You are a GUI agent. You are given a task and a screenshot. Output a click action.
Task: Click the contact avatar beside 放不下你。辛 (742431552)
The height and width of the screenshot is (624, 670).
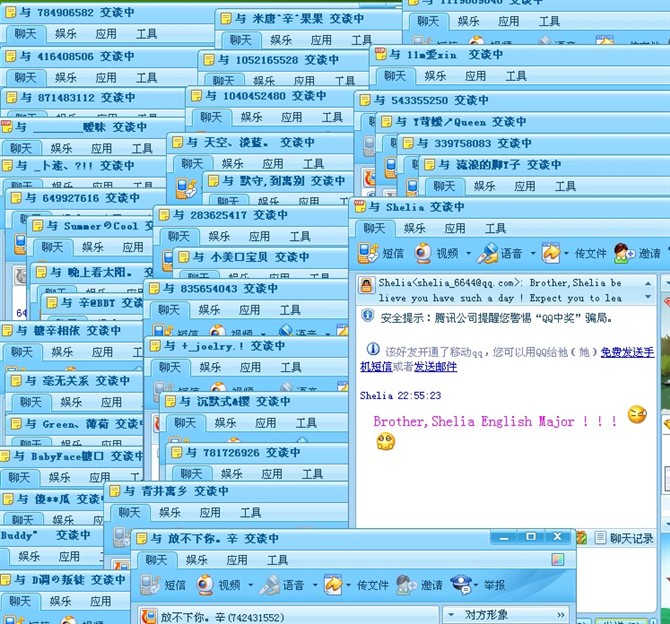[148, 616]
